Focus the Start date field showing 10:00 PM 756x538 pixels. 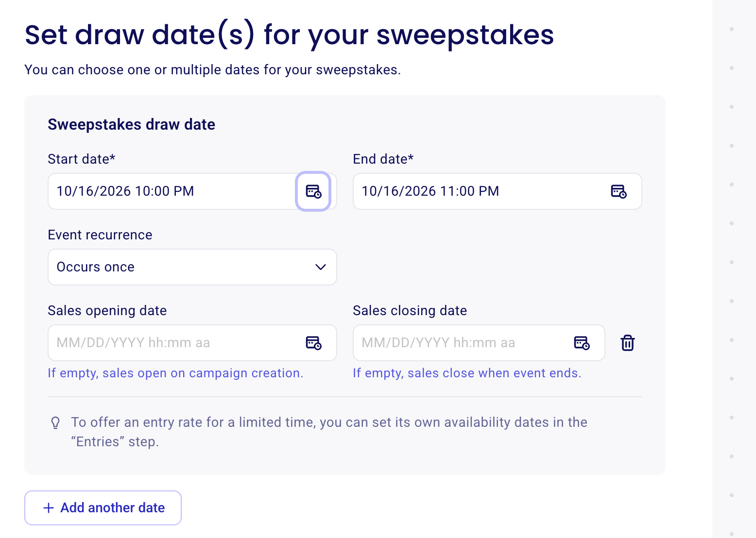tap(172, 191)
